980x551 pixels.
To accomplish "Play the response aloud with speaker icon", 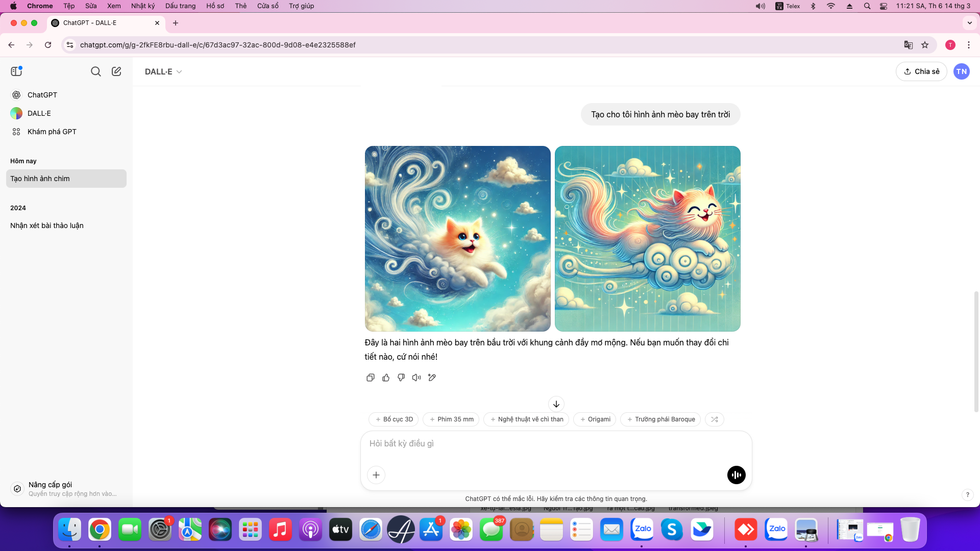I will [x=416, y=378].
